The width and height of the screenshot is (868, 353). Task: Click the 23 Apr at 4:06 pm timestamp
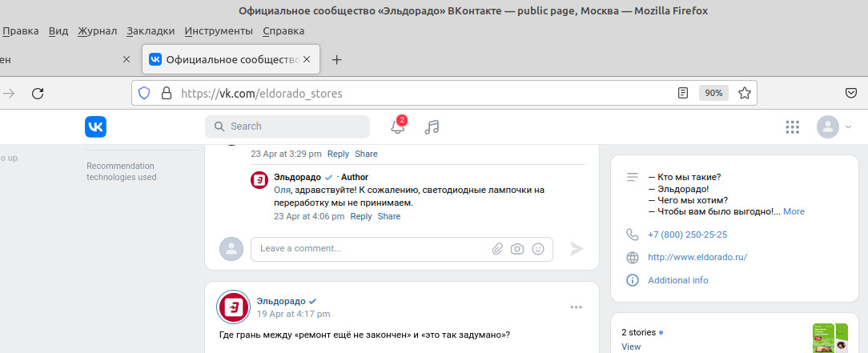[309, 216]
